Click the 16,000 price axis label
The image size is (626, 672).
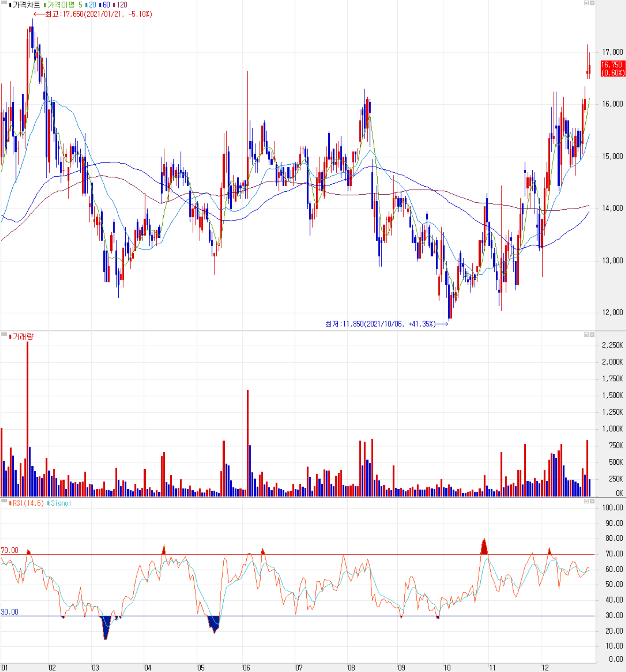point(613,104)
